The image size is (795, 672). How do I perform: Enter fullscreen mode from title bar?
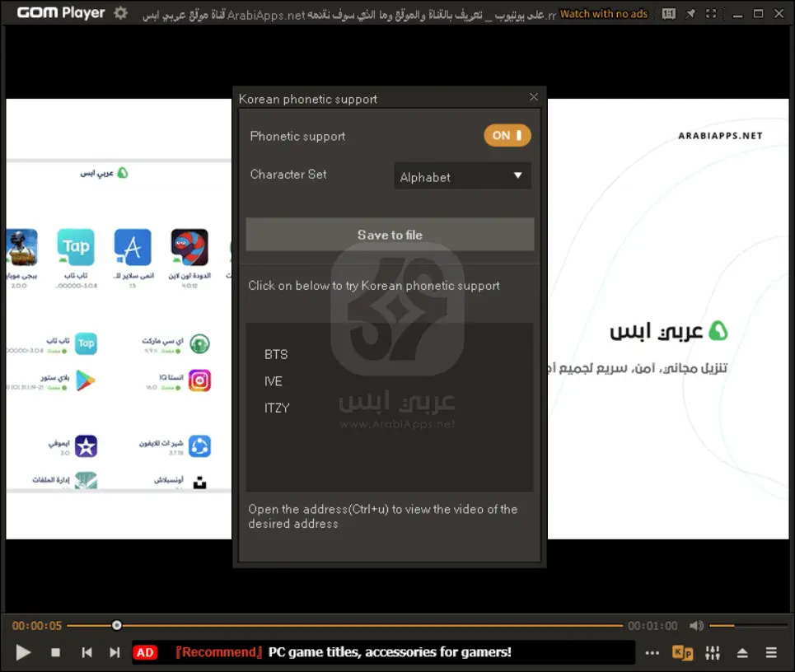coord(711,14)
